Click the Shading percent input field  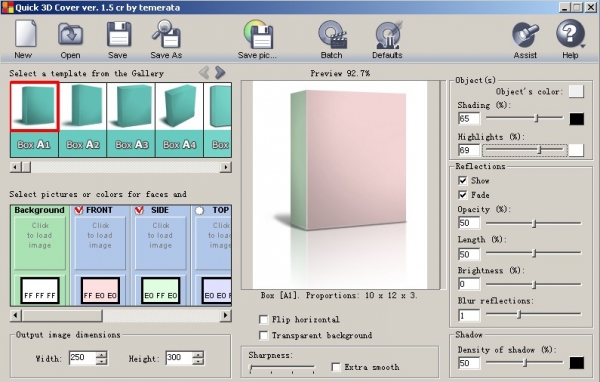(x=468, y=119)
